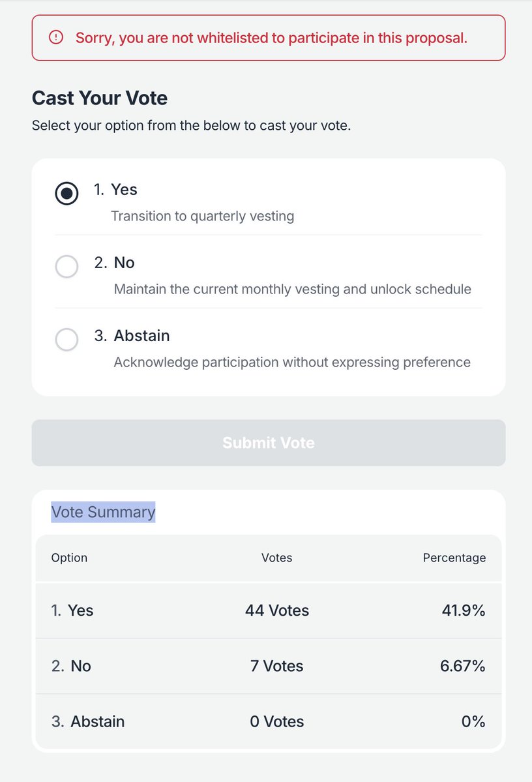
Task: Click the Option column header
Action: pos(69,558)
